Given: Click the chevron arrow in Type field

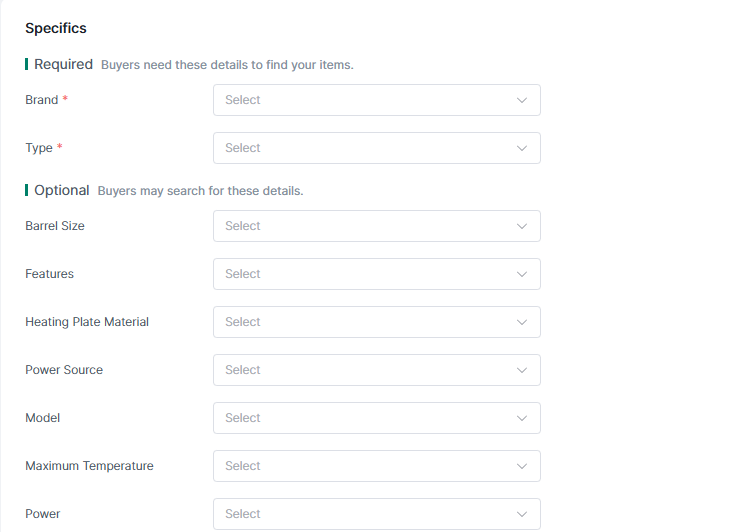Looking at the screenshot, I should click(x=521, y=148).
